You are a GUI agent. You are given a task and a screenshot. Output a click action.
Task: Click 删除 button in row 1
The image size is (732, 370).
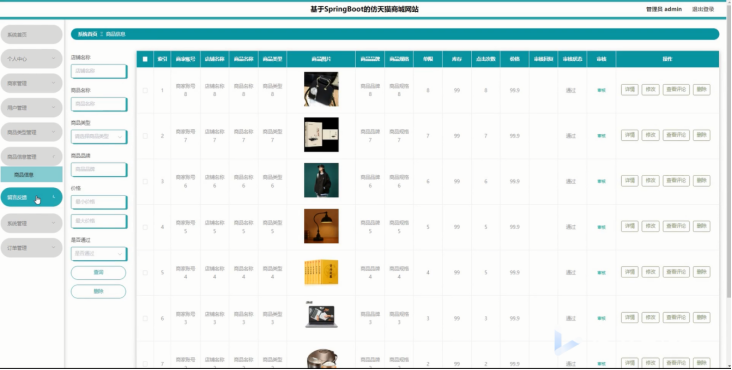click(x=702, y=90)
